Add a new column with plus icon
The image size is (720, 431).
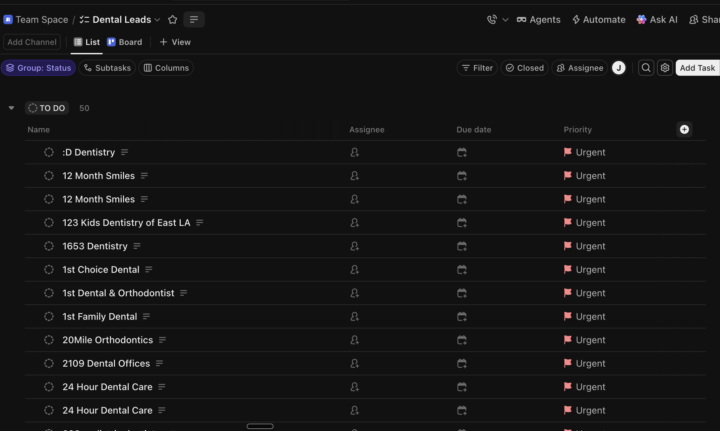tap(684, 129)
